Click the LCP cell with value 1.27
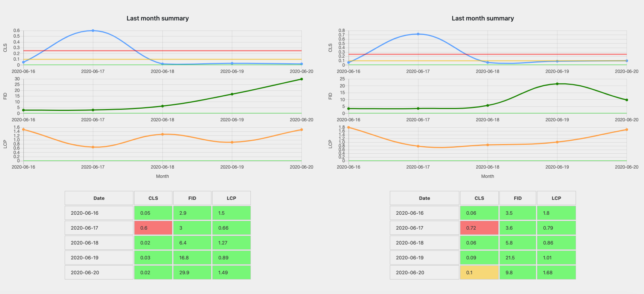This screenshot has height=294, width=644. point(231,243)
